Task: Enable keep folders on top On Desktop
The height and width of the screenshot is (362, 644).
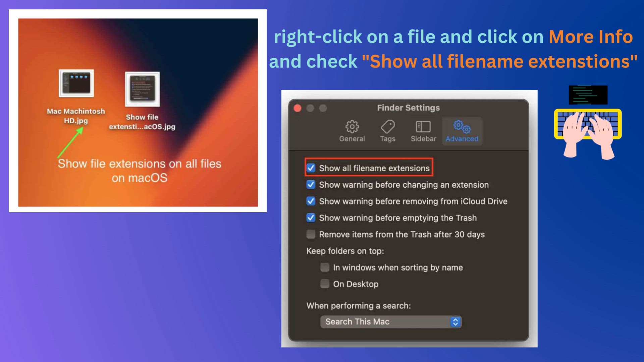Action: coord(325,284)
